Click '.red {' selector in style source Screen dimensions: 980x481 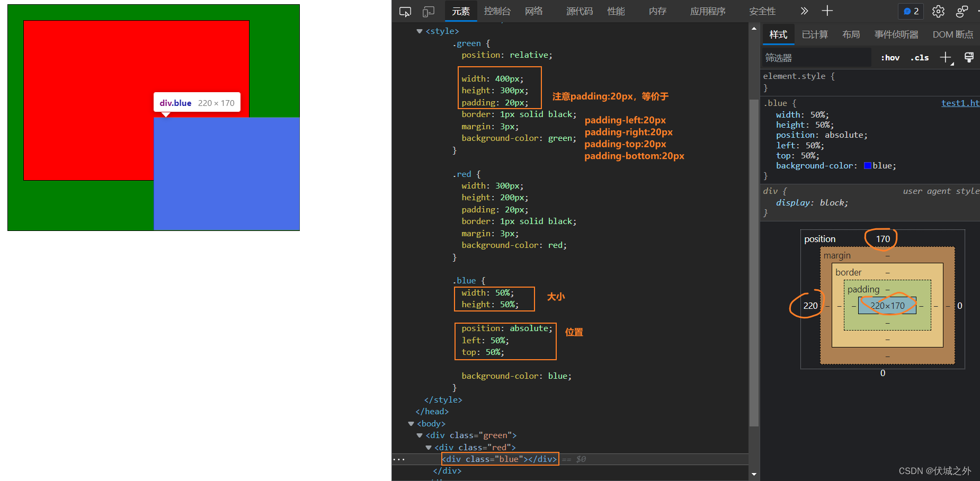click(x=467, y=174)
